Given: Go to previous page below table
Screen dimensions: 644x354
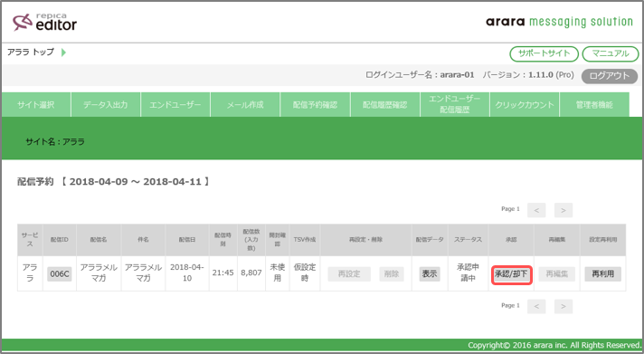Looking at the screenshot, I should coord(536,306).
